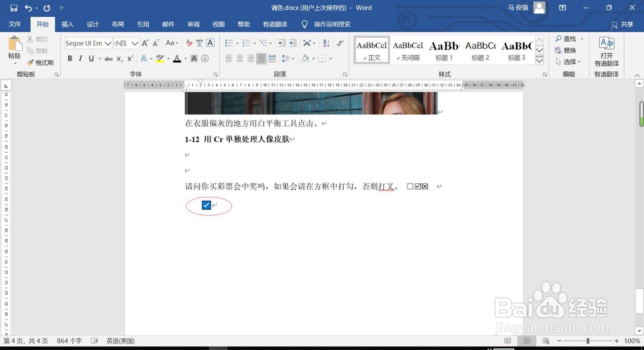The image size is (644, 350).
Task: Click the Paste button
Action: click(14, 50)
